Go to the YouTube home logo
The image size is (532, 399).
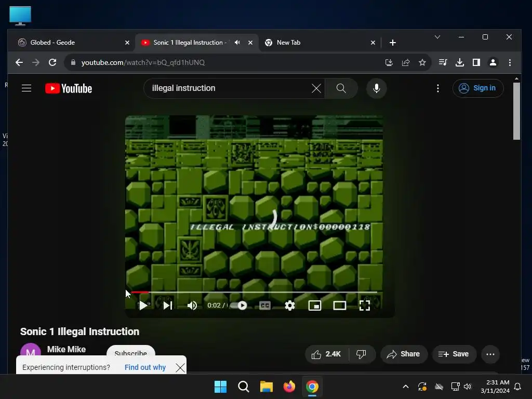(69, 88)
